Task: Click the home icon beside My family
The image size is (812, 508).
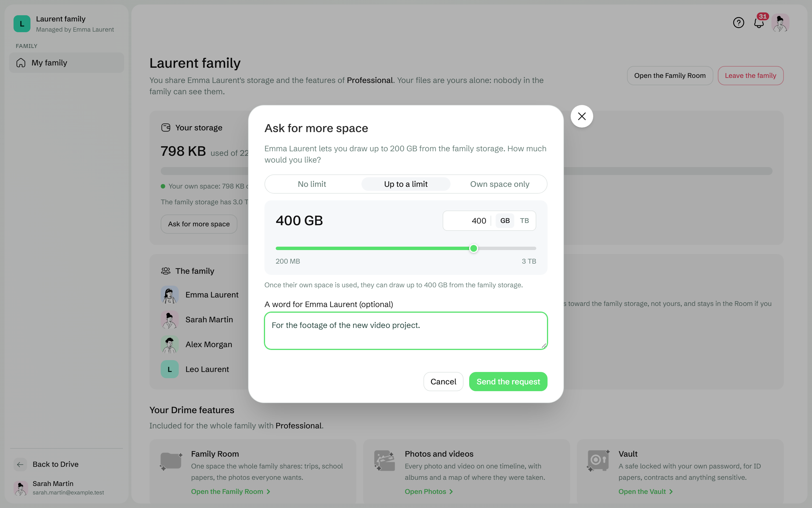Action: tap(21, 63)
